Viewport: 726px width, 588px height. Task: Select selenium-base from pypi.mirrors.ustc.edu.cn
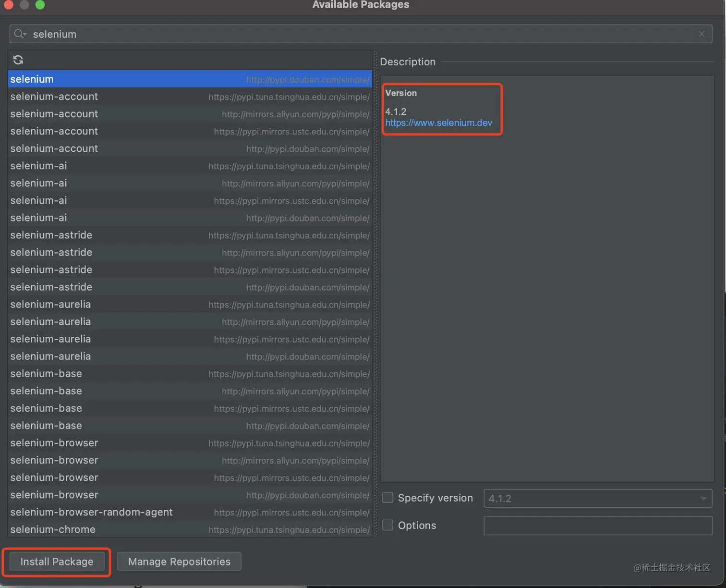(190, 408)
